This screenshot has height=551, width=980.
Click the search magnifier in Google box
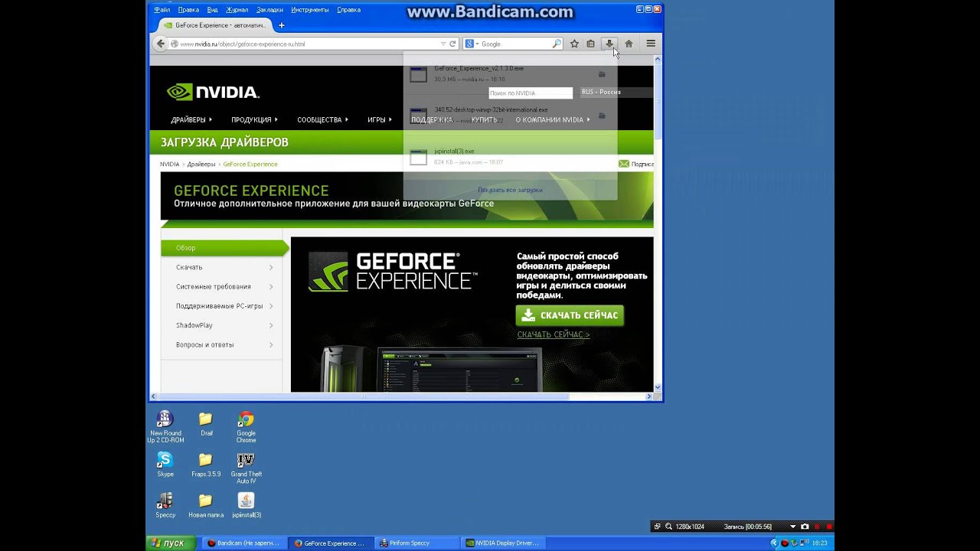point(557,44)
